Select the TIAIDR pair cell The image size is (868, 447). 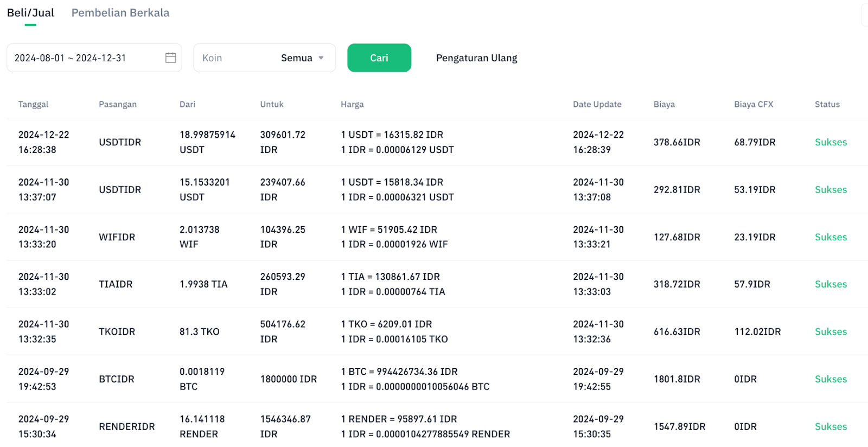click(x=116, y=284)
